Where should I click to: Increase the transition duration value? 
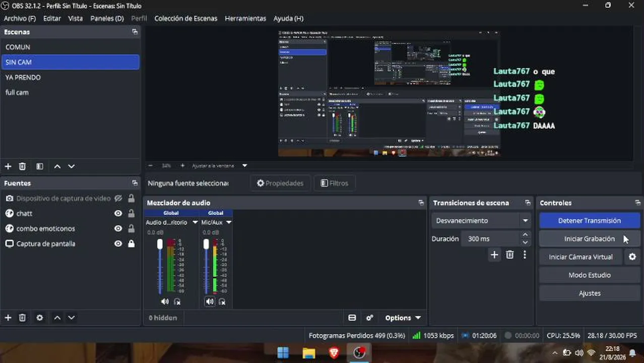pos(525,235)
